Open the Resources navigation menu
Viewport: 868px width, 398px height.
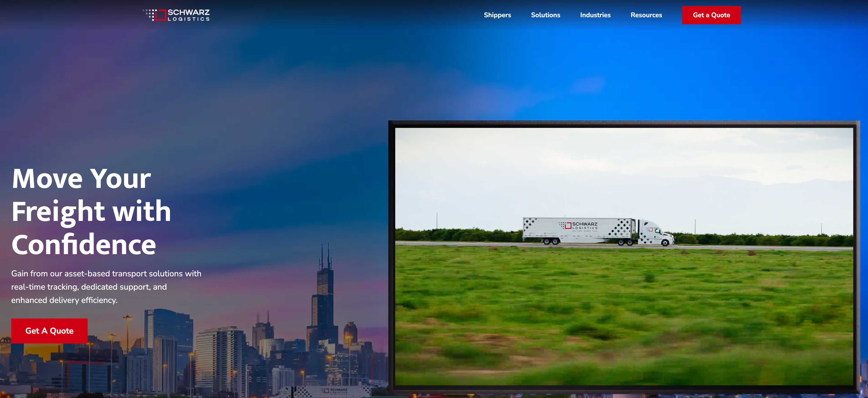point(646,15)
